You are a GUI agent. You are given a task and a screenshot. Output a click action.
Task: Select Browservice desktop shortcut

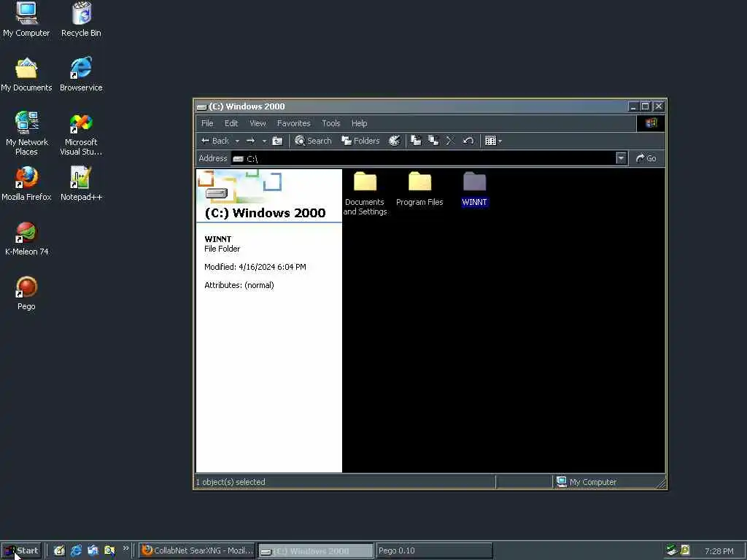tap(81, 74)
